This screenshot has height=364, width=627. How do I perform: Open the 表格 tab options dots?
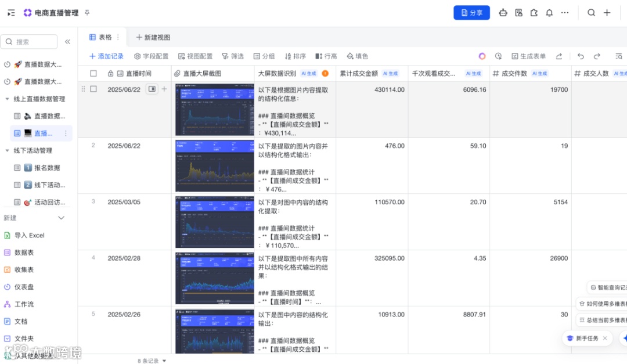click(118, 37)
